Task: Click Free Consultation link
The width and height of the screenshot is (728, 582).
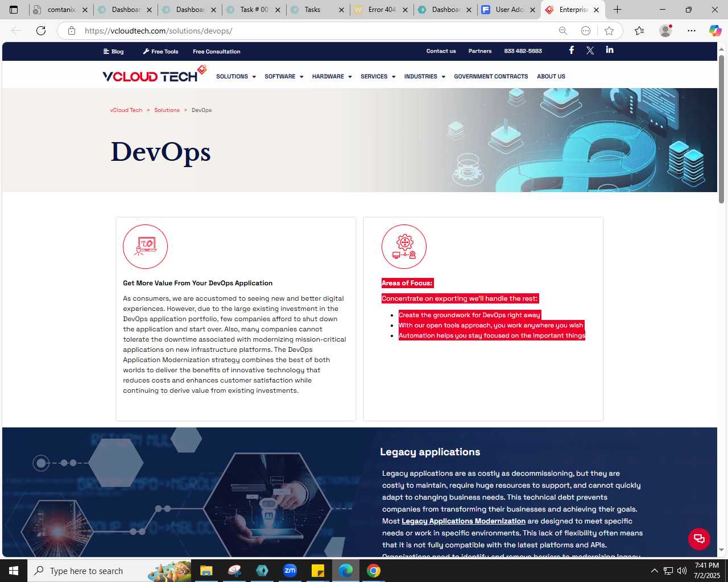Action: [216, 51]
